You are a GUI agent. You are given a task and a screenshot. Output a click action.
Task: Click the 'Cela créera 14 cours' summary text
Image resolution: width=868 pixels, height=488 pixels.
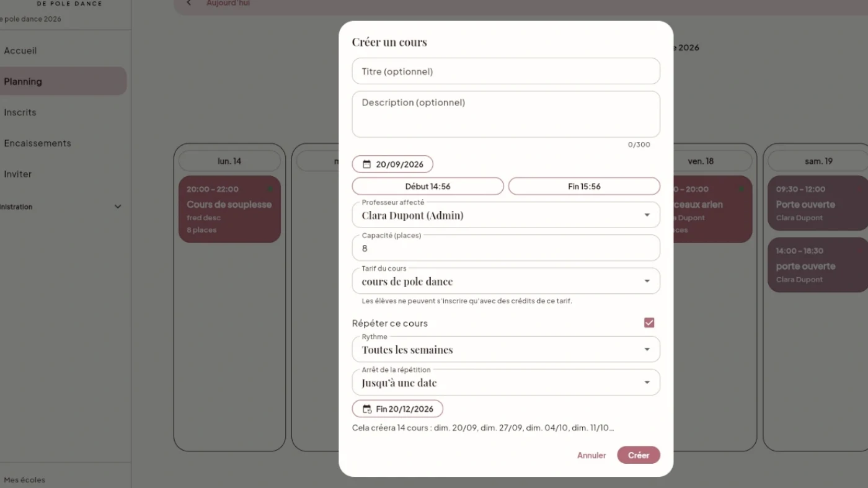(483, 428)
